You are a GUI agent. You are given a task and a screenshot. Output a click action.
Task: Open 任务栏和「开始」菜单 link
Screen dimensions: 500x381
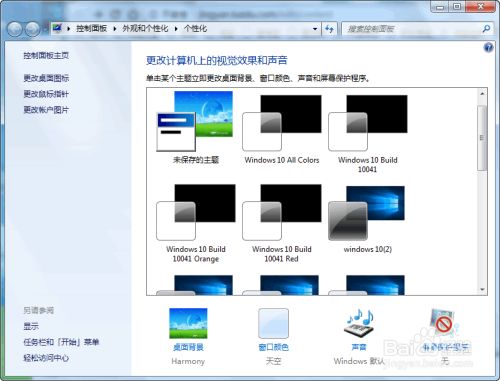tap(61, 342)
